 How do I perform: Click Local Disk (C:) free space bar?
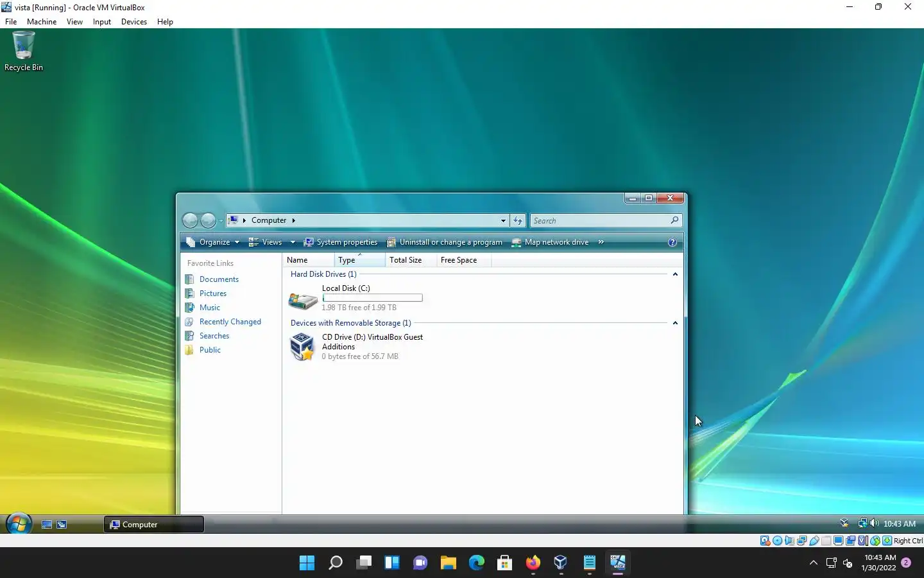point(372,298)
